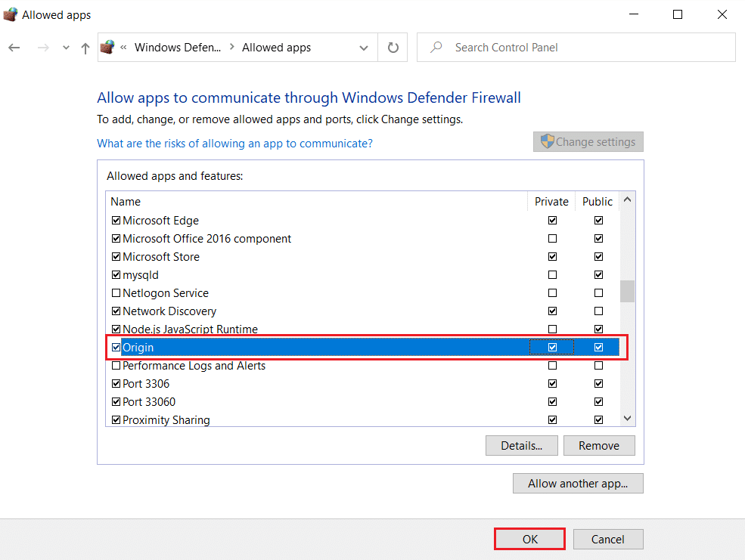Viewport: 745px width, 560px height.
Task: Maximize the Allowed apps window
Action: pos(678,14)
